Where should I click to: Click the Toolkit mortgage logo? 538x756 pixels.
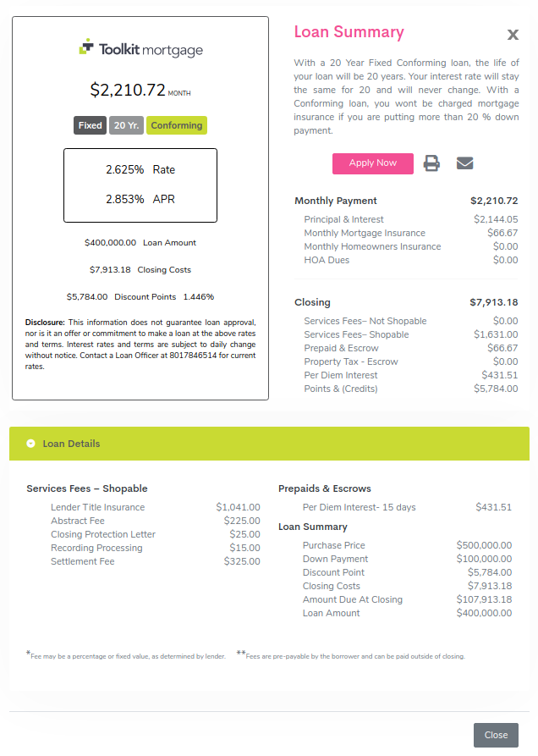point(140,49)
